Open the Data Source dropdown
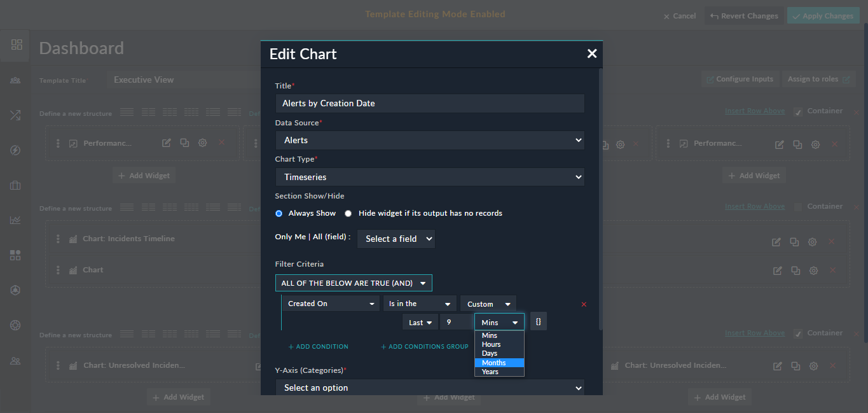This screenshot has height=413, width=868. (x=430, y=140)
